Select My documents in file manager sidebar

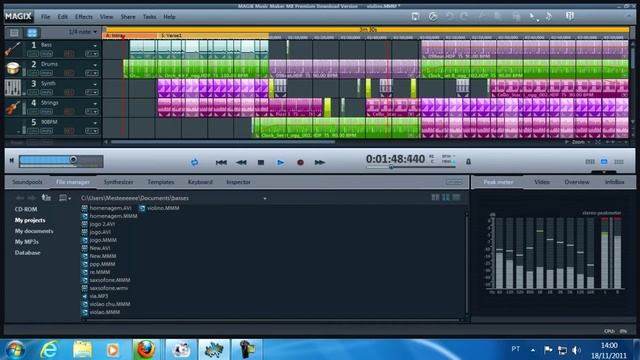[34, 231]
